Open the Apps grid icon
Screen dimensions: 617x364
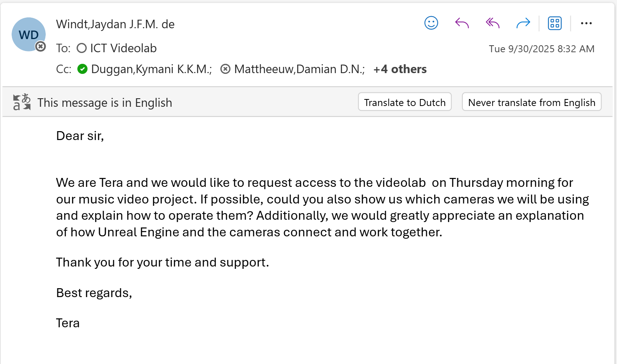tap(554, 23)
